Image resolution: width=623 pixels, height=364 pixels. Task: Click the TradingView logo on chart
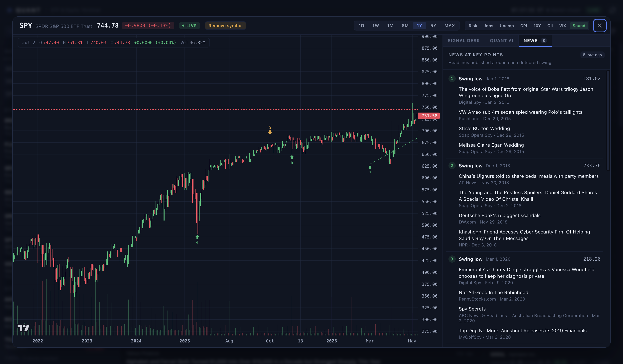click(x=24, y=328)
